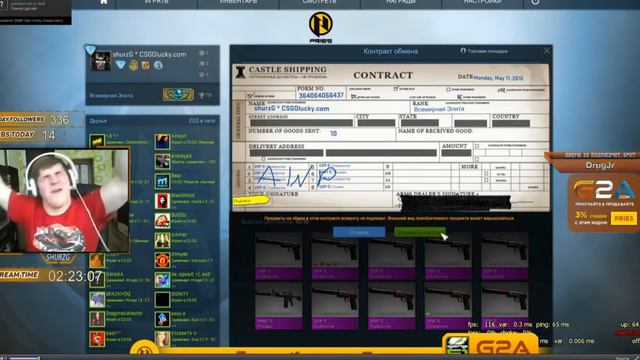Open the НАСТРОЙКИ menu

click(482, 2)
